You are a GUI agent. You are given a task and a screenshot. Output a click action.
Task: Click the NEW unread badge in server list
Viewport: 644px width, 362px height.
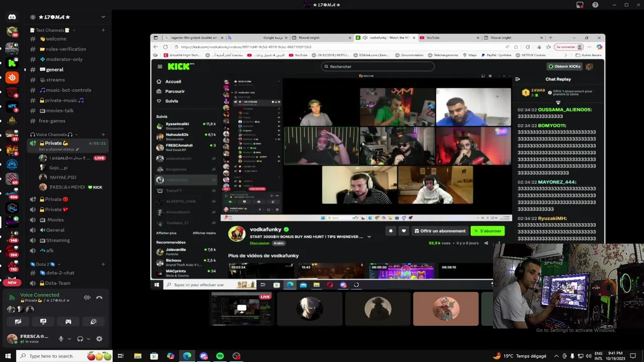tap(12, 283)
